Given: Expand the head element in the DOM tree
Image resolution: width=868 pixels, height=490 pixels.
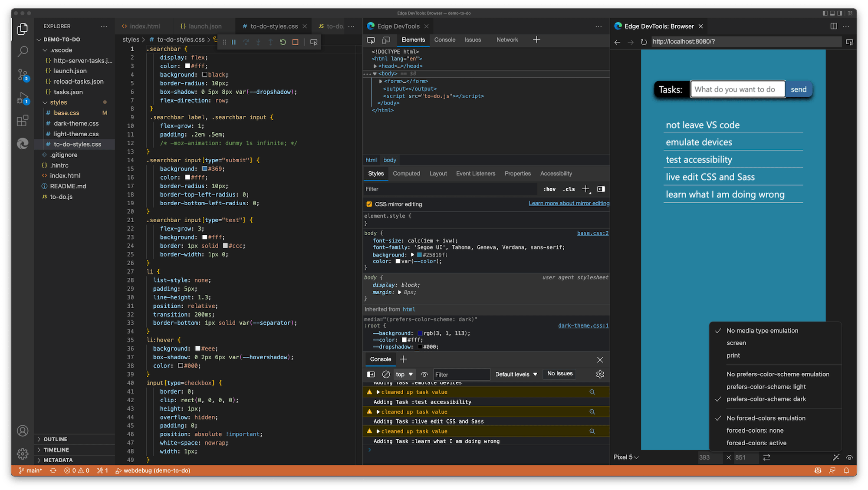Looking at the screenshot, I should point(375,66).
